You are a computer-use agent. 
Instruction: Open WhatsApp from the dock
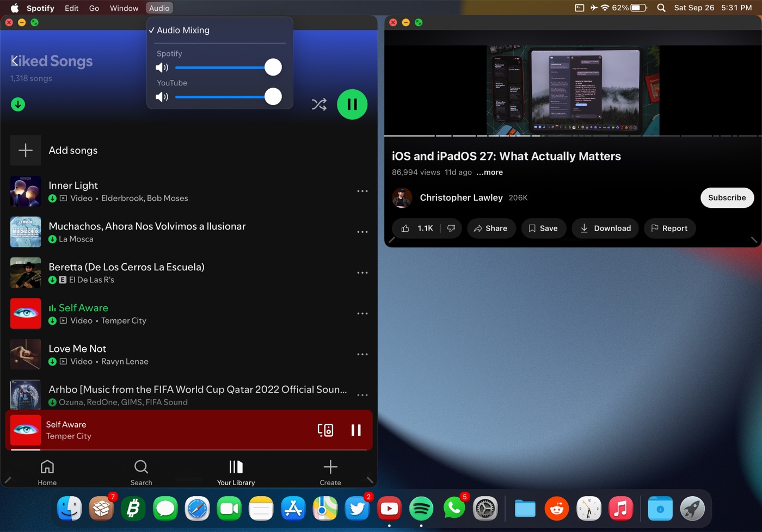pyautogui.click(x=453, y=509)
